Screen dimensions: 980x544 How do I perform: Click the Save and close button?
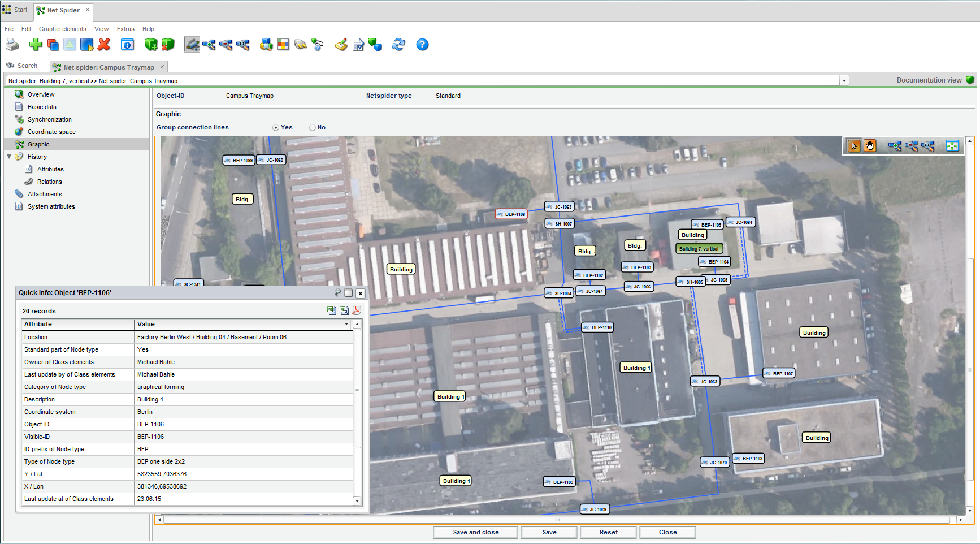475,532
